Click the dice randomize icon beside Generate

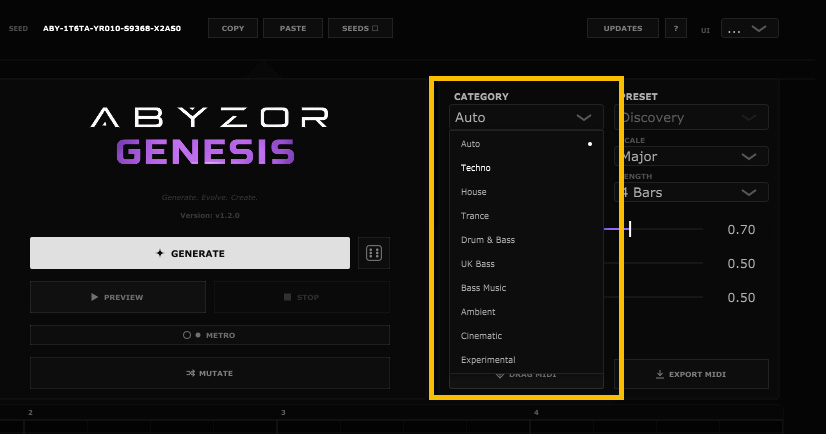(373, 253)
